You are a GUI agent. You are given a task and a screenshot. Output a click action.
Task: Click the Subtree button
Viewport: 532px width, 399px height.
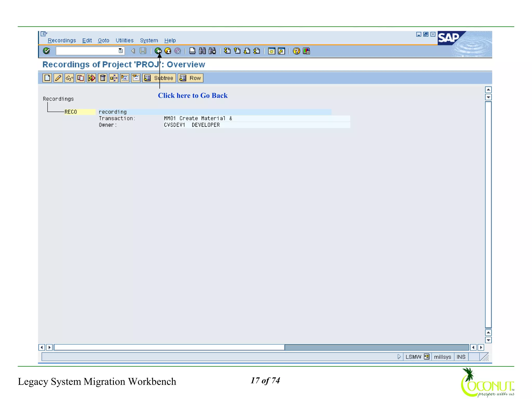tap(159, 78)
